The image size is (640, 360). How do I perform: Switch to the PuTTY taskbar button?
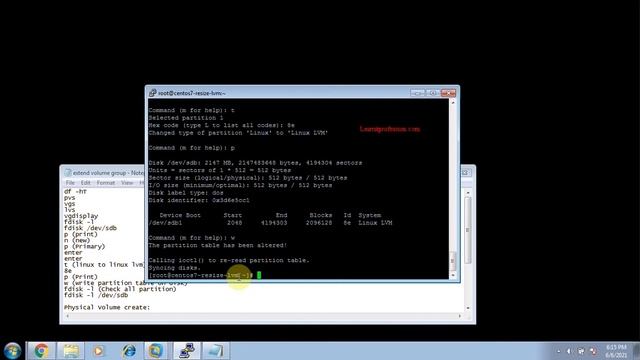tap(187, 351)
